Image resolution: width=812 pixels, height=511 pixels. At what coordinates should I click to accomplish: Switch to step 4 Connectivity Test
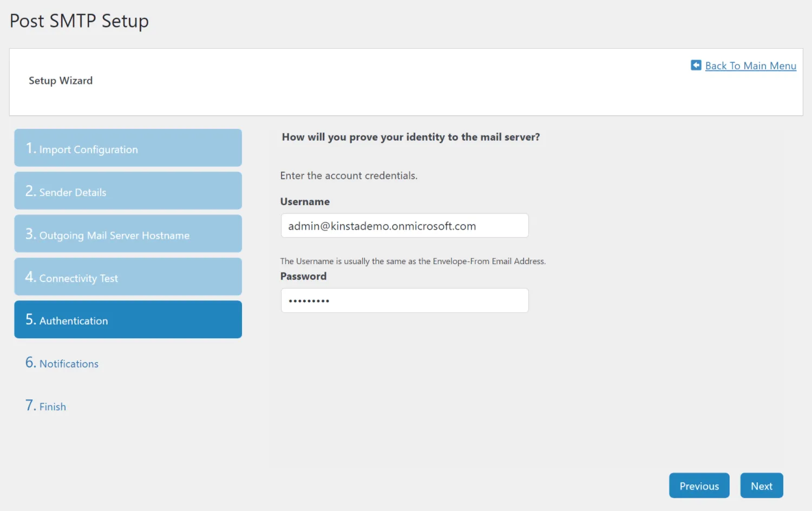(128, 277)
